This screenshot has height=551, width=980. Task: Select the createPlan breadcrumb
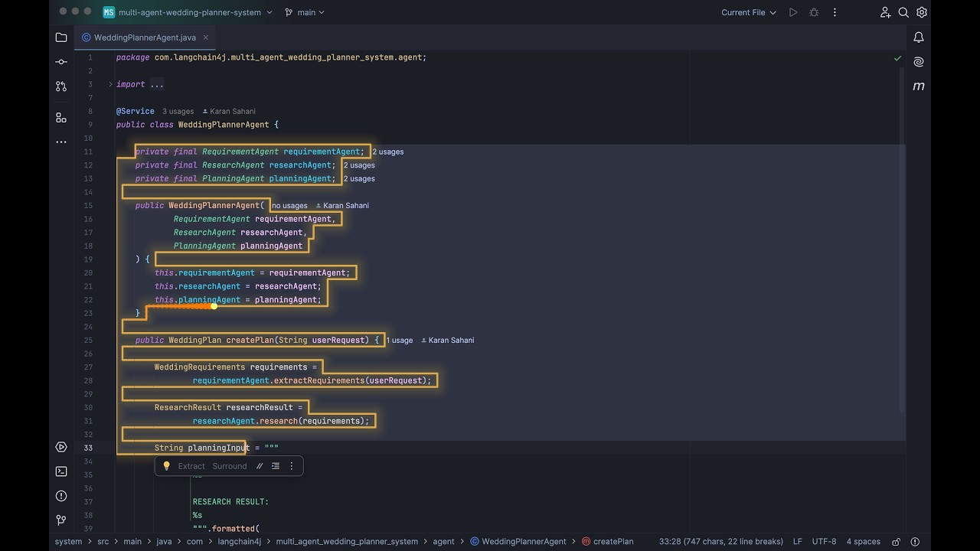pos(608,542)
